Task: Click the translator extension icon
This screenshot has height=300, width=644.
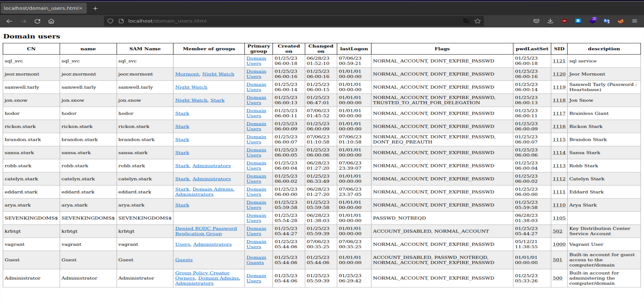Action: click(x=606, y=21)
